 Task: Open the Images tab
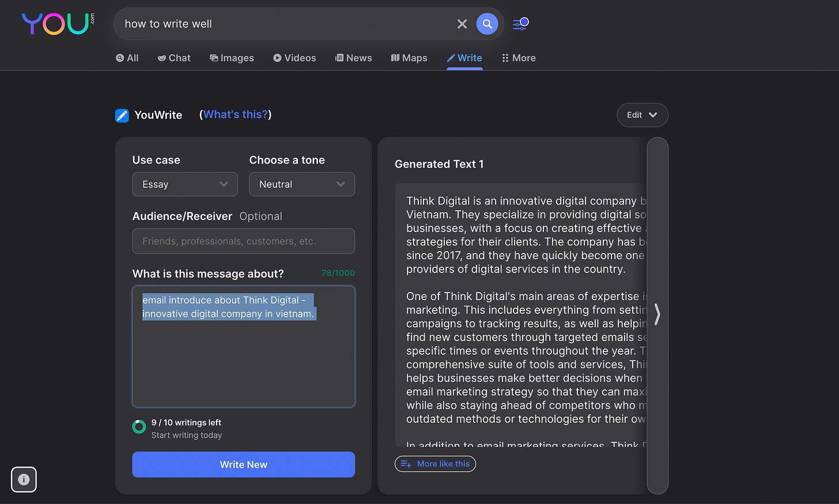(232, 58)
